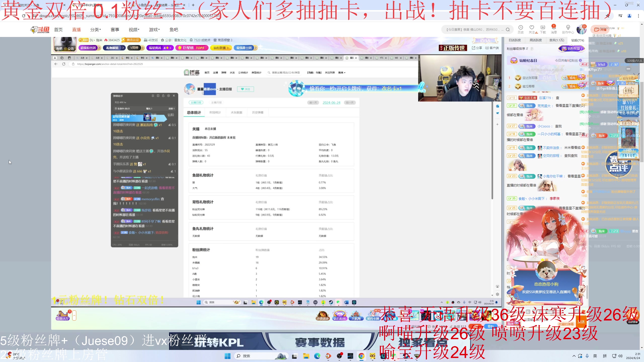
Task: Click the page vertical scrollbar on right edge
Action: coord(642,122)
